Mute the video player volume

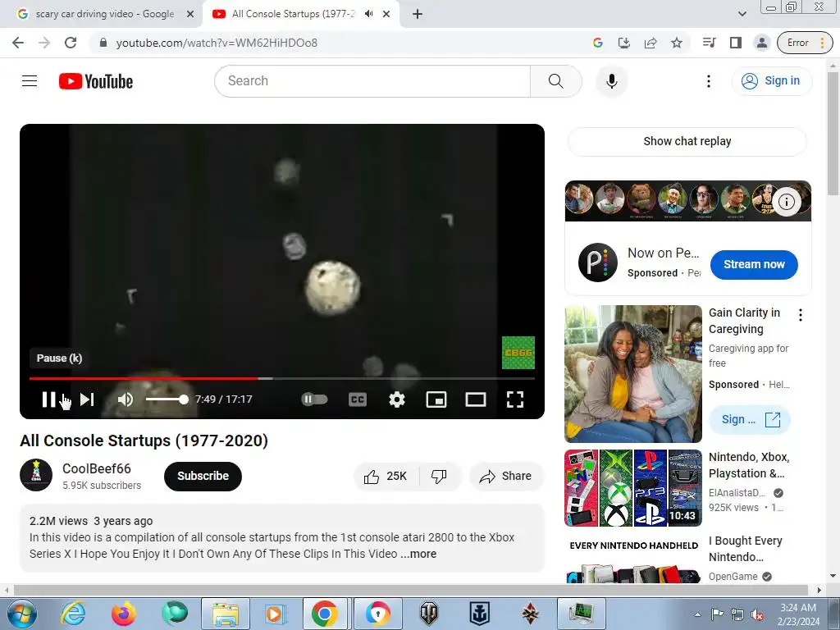[126, 399]
